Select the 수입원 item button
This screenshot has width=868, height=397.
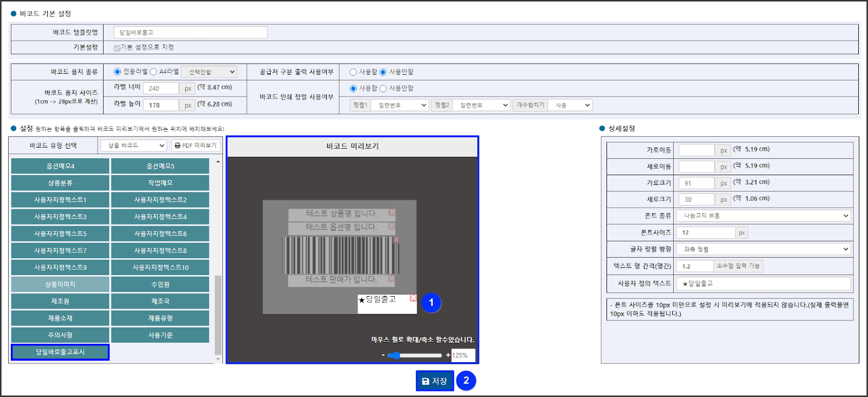[x=160, y=284]
